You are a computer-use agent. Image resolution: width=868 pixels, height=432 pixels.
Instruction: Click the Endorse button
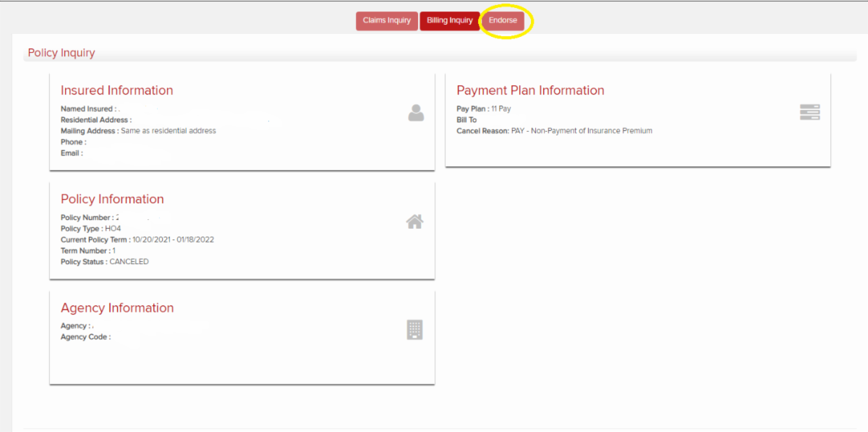coord(503,20)
